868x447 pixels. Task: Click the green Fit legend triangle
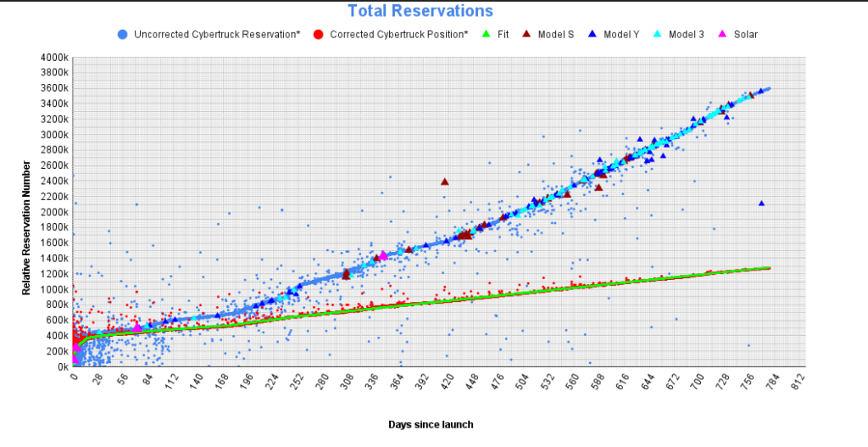pyautogui.click(x=486, y=34)
